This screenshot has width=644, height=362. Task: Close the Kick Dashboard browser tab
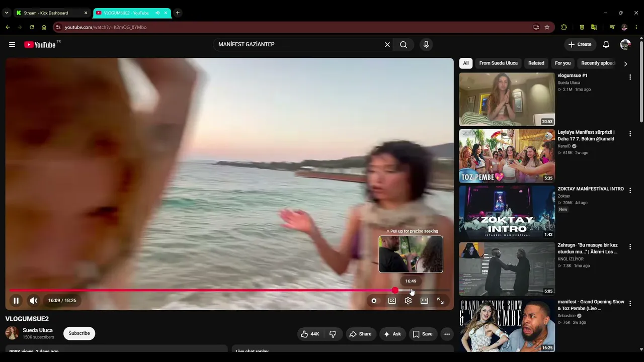pyautogui.click(x=86, y=13)
